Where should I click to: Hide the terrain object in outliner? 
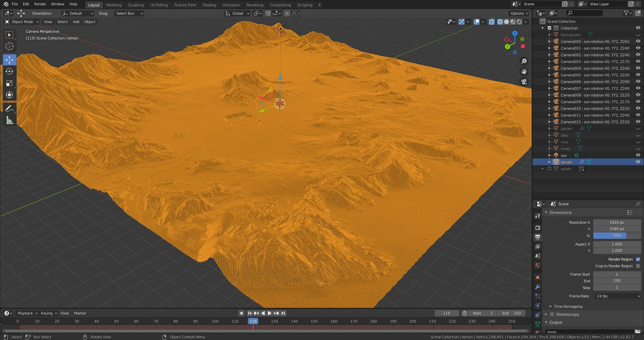[638, 162]
